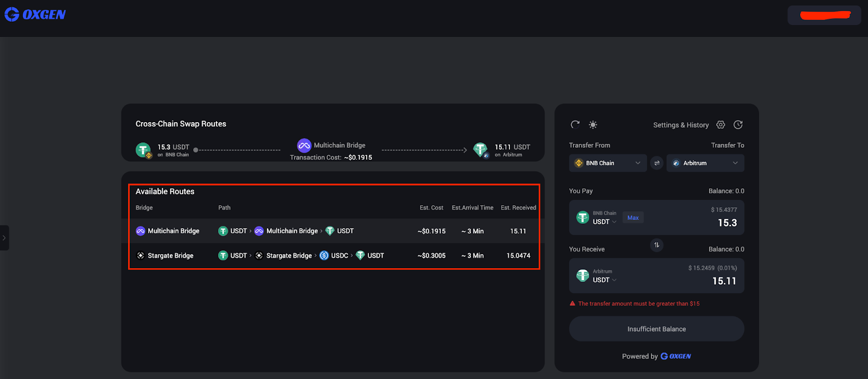868x379 pixels.
Task: Expand the left side panel arrow
Action: 4,238
